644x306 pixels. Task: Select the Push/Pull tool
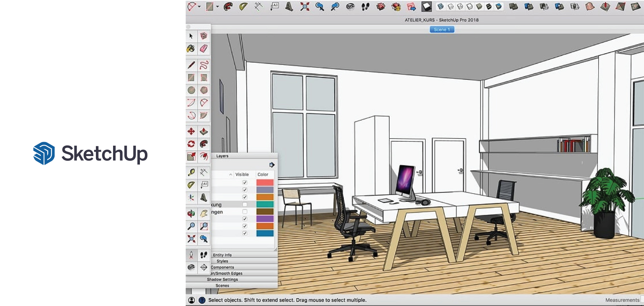pyautogui.click(x=204, y=131)
